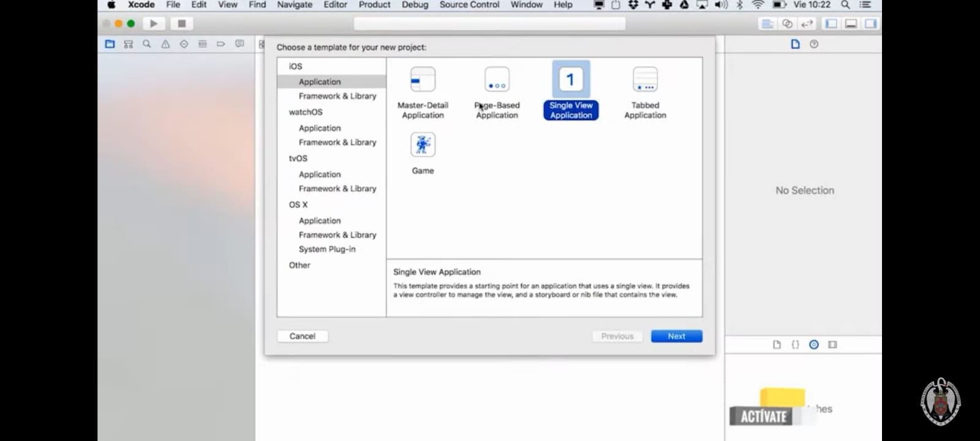
Task: Open the Find navigator magnifier icon
Action: [x=146, y=44]
